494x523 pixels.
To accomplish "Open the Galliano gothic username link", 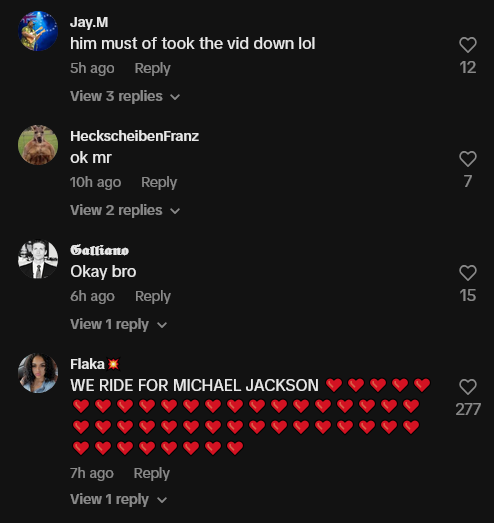I will pyautogui.click(x=99, y=250).
